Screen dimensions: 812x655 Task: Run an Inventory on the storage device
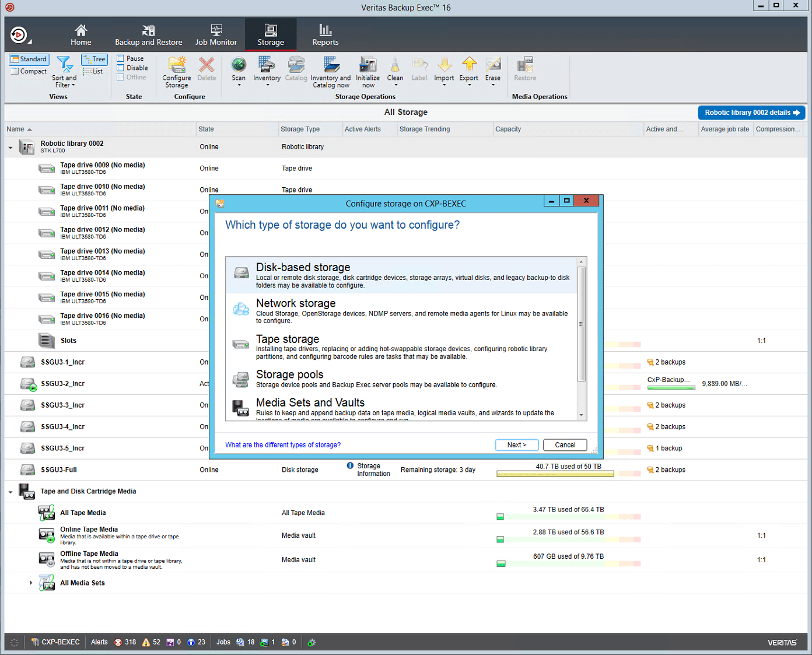(267, 70)
